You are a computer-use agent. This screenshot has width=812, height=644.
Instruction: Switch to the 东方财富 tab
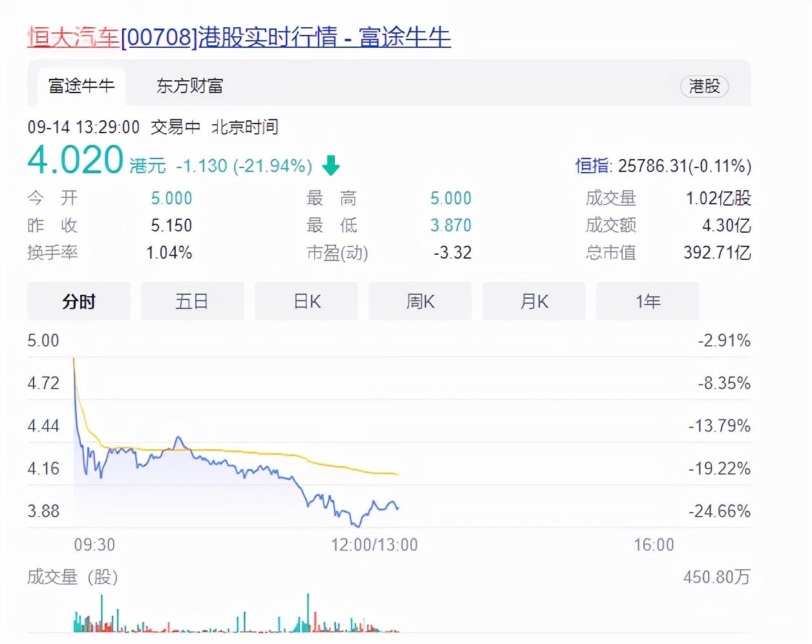(188, 85)
